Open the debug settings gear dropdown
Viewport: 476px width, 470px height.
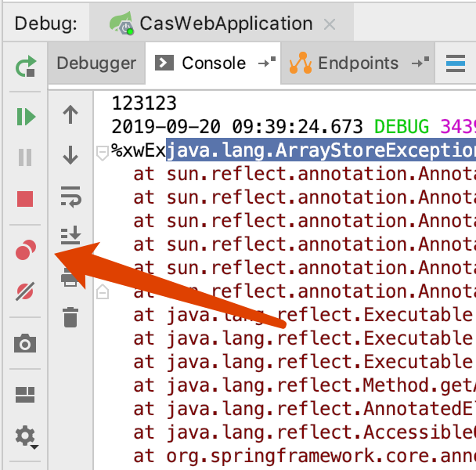27,436
